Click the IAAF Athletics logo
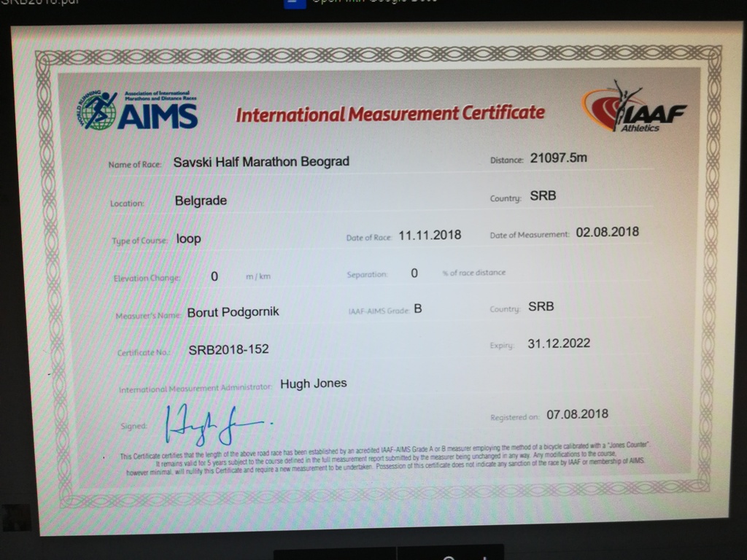The height and width of the screenshot is (560, 747). pos(634,106)
